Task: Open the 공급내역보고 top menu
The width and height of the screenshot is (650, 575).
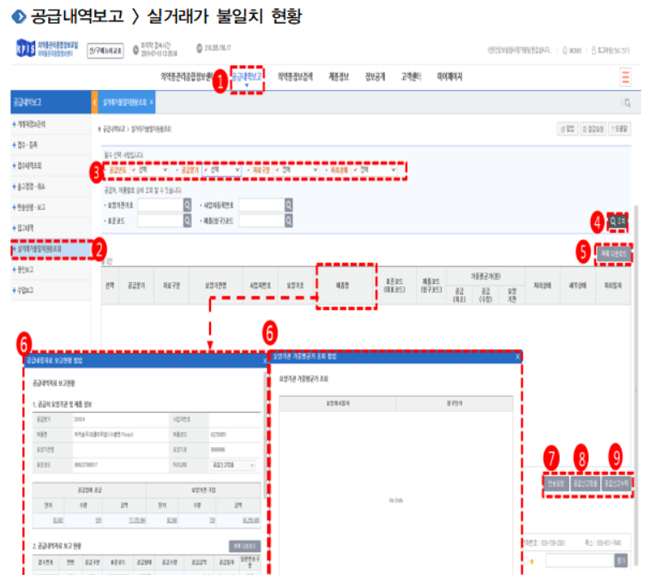Action: pos(247,77)
